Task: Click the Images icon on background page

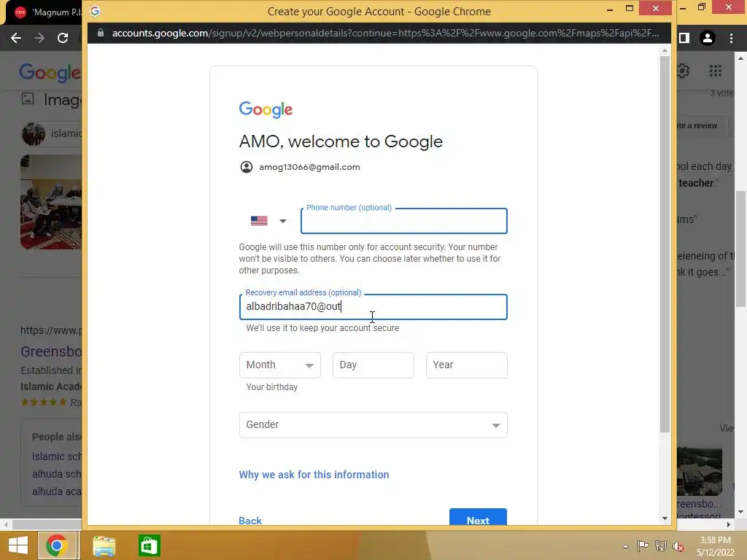Action: tap(28, 98)
